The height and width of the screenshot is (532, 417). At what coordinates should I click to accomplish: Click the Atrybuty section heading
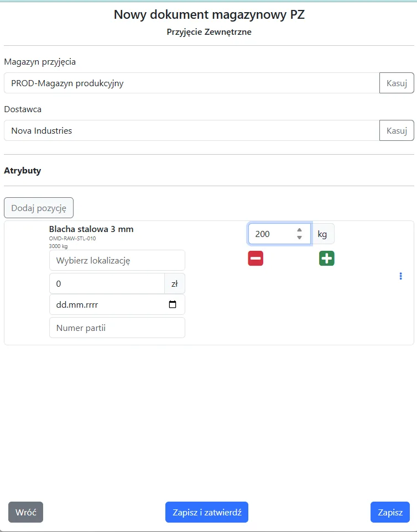tap(23, 170)
